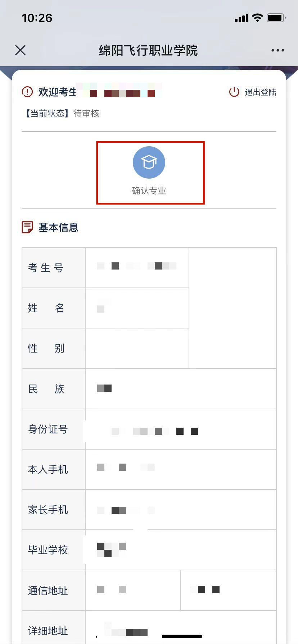Open the three-dot more options menu

277,50
